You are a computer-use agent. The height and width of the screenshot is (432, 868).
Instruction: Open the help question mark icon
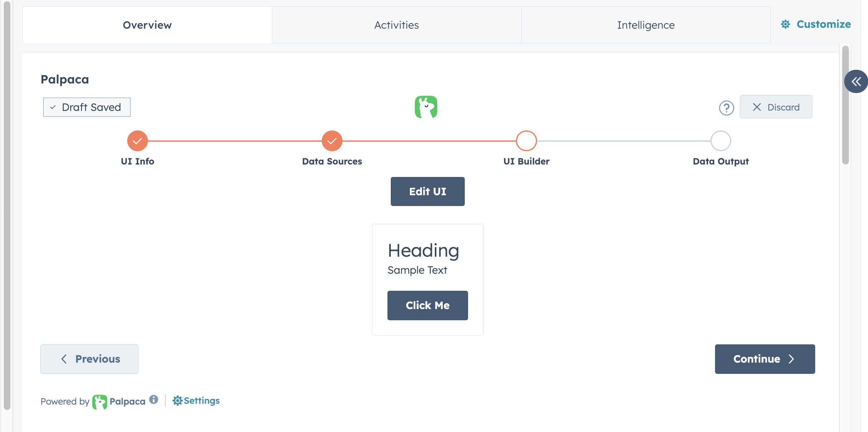pyautogui.click(x=726, y=108)
